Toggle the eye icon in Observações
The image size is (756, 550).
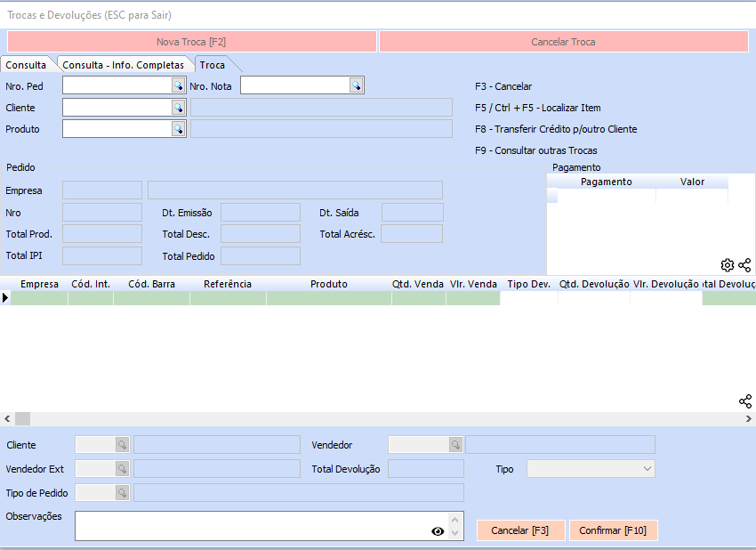point(438,531)
